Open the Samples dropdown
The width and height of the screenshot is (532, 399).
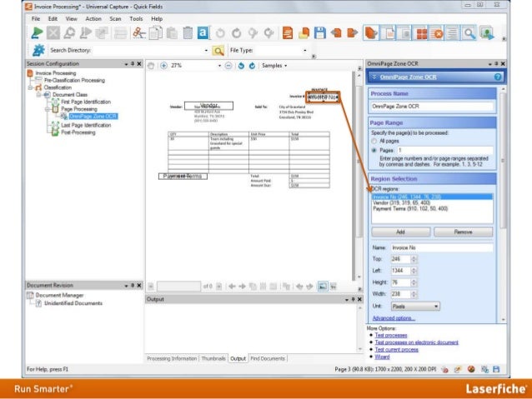coord(274,66)
